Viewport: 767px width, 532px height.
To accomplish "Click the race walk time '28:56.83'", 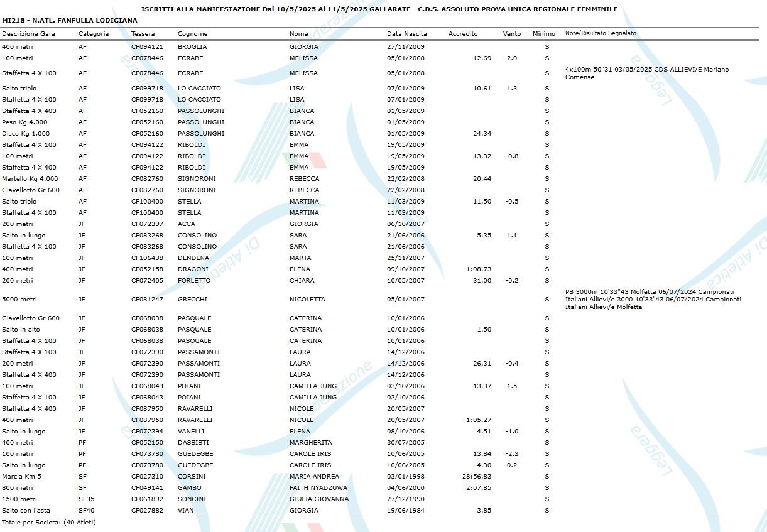I will 477,477.
